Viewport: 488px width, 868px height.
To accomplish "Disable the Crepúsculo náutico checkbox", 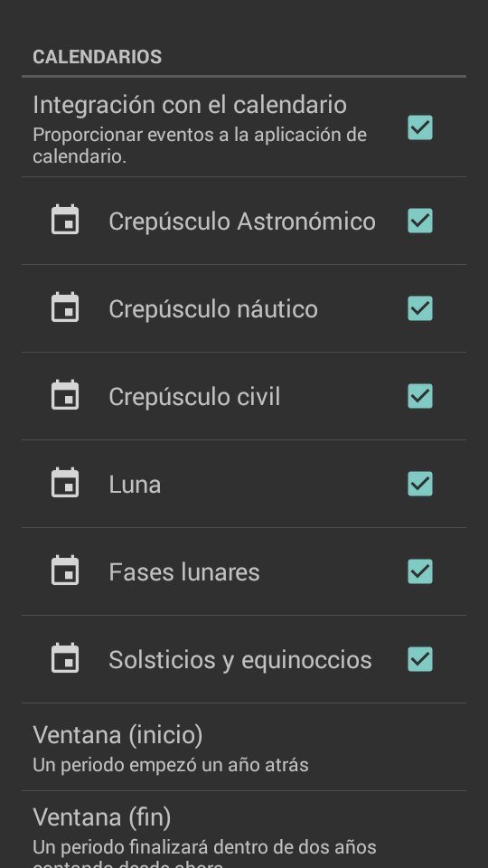I will pyautogui.click(x=420, y=308).
